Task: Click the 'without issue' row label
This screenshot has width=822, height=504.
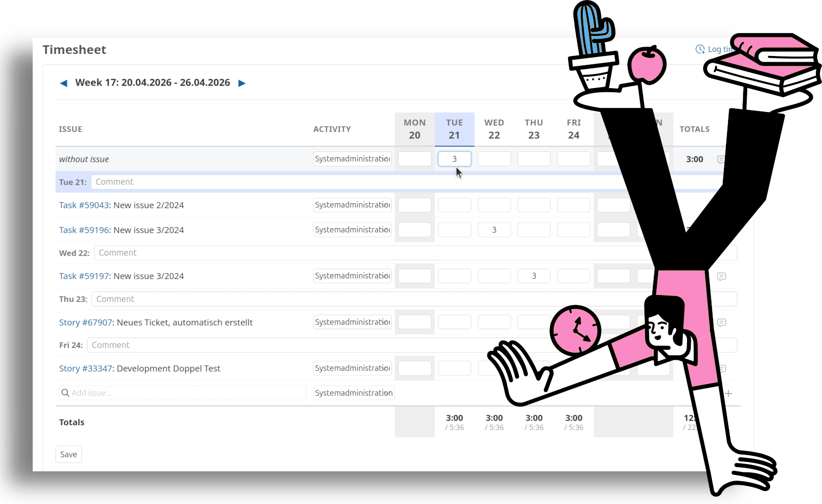Action: (84, 159)
